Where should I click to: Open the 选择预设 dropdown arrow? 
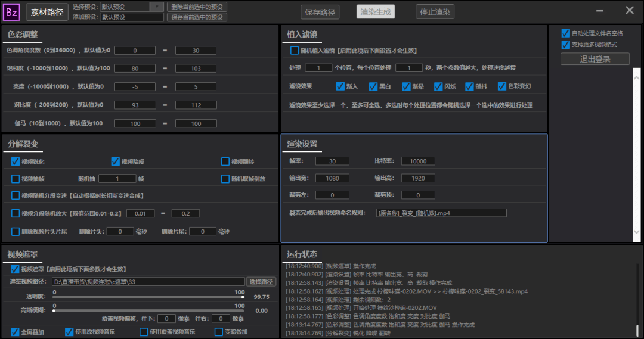click(x=157, y=7)
